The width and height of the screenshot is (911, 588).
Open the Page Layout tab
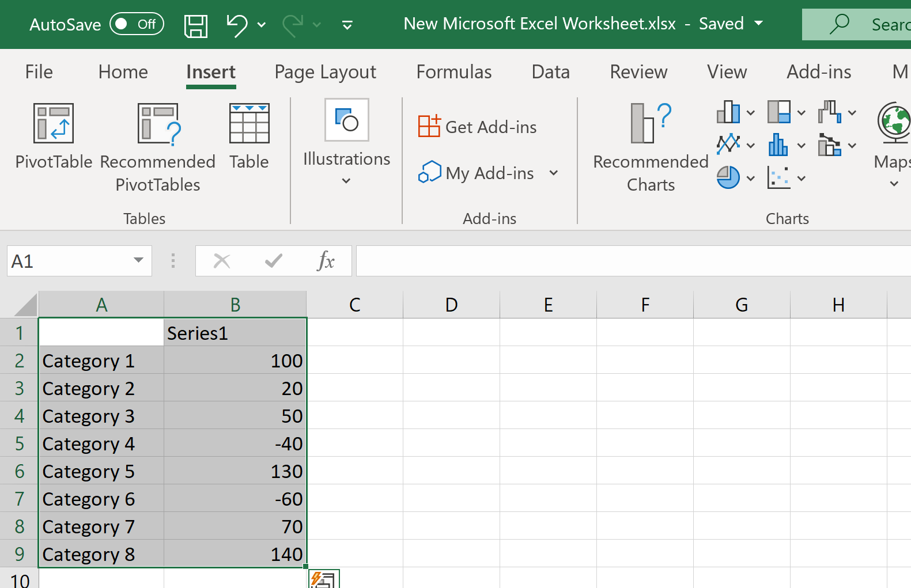pyautogui.click(x=325, y=72)
